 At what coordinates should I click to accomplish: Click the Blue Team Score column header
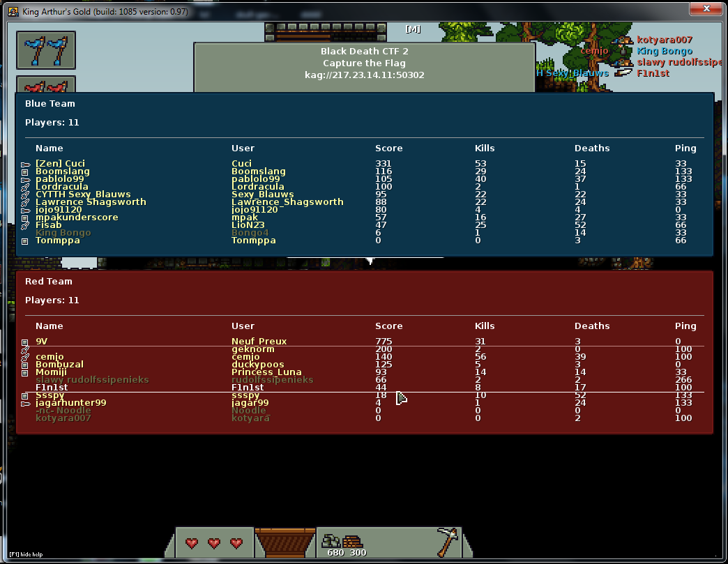click(388, 148)
